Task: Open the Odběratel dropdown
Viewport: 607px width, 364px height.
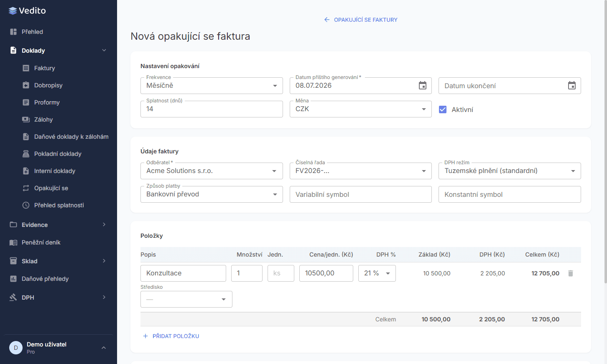Action: pos(212,171)
